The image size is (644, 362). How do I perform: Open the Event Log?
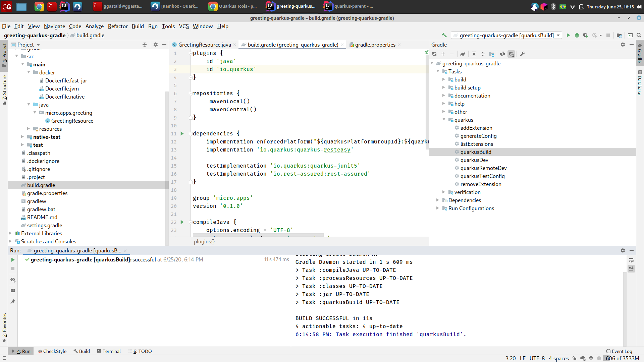(x=621, y=351)
